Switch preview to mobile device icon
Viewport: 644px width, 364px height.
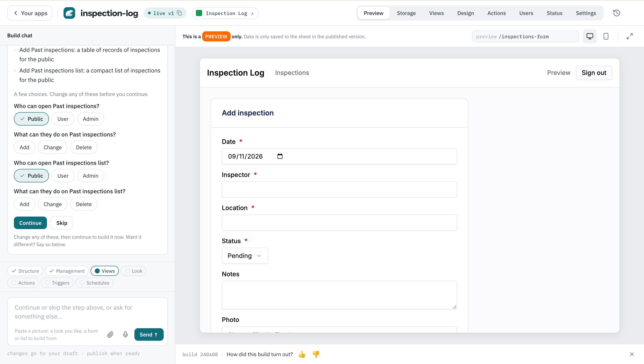tap(606, 36)
